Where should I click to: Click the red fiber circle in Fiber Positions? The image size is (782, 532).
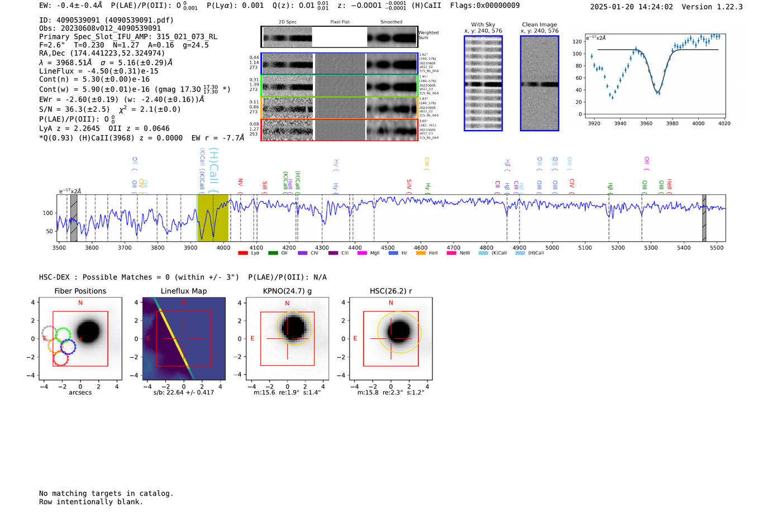(61, 358)
